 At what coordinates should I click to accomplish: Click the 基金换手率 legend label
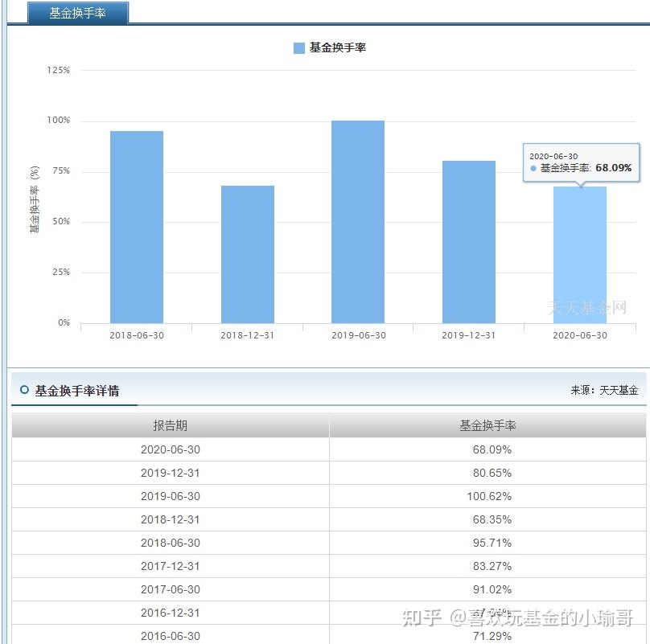pyautogui.click(x=337, y=47)
